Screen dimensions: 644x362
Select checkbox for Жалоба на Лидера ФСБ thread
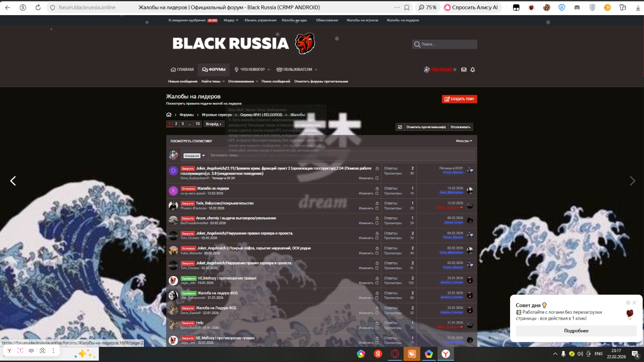coord(377,313)
